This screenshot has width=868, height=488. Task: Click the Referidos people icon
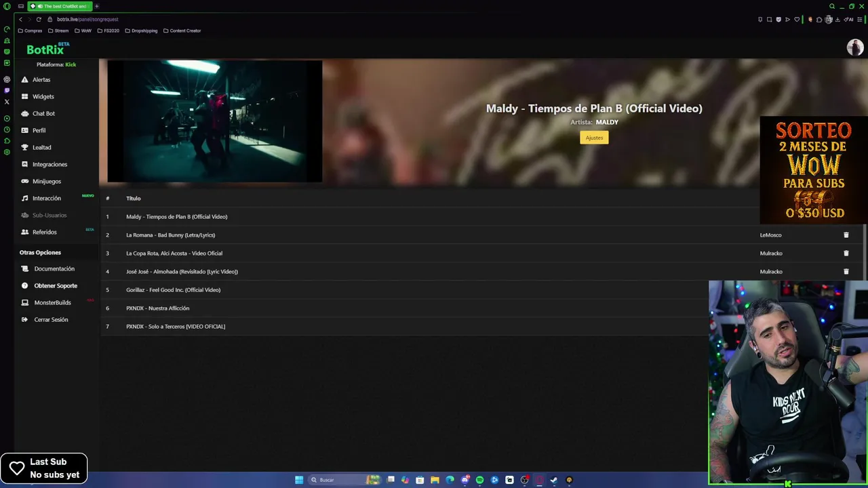coord(25,232)
